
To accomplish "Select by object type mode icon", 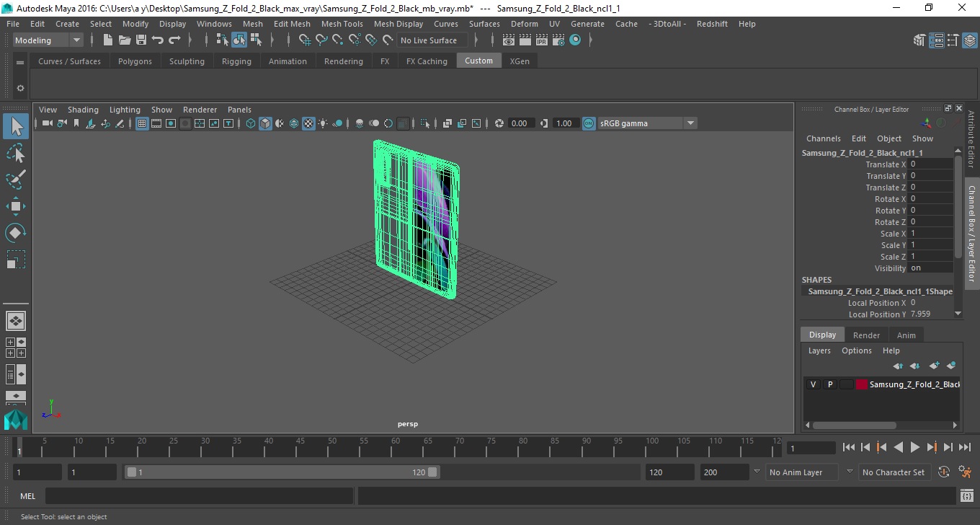I will point(239,40).
